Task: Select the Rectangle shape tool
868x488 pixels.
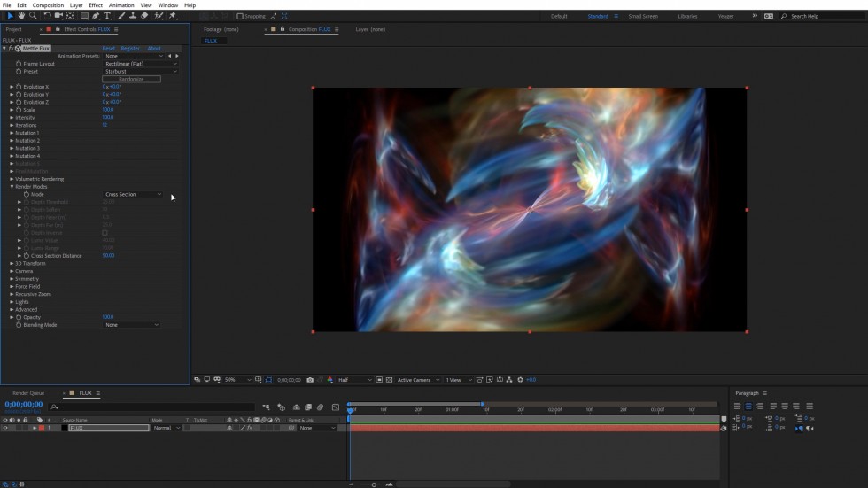Action: [x=84, y=16]
